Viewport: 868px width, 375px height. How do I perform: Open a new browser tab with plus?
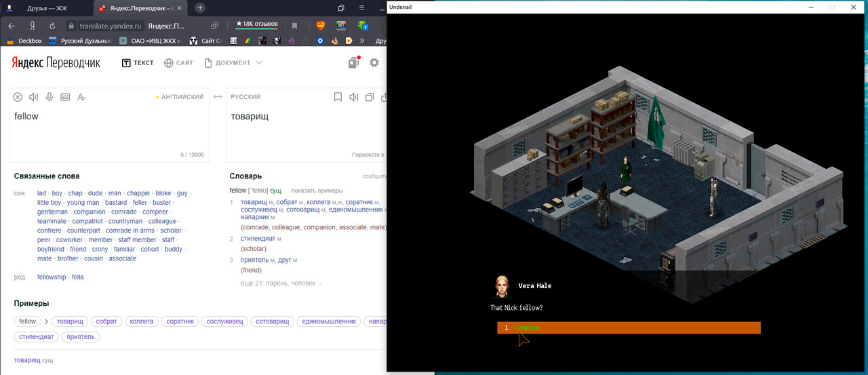click(x=200, y=8)
